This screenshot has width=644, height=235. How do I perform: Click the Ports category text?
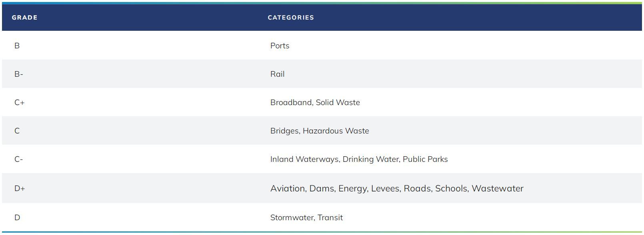[280, 46]
